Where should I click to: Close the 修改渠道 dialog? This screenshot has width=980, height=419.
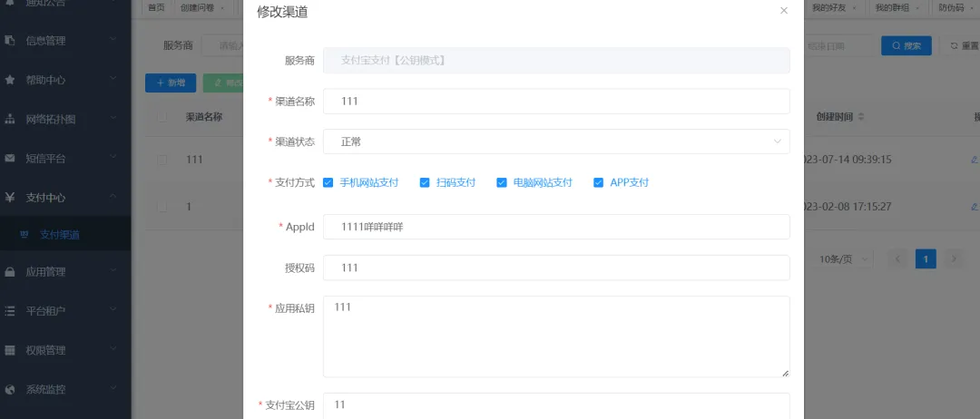[784, 11]
